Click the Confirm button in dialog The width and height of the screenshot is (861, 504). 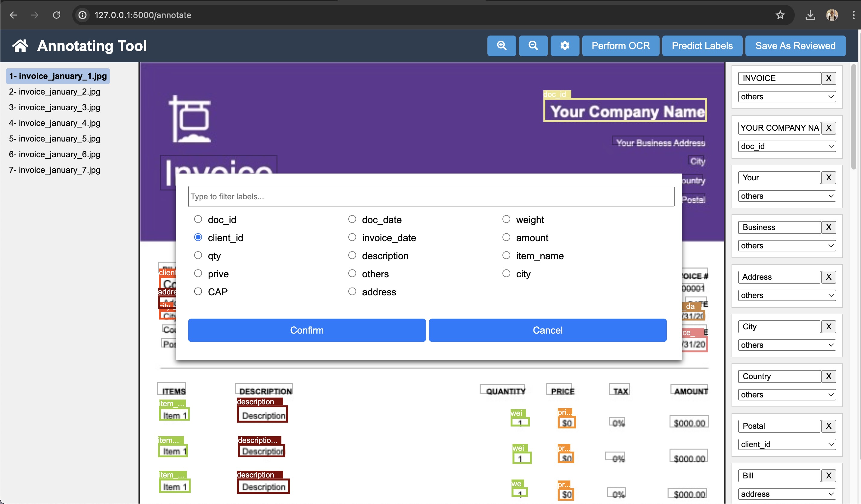click(306, 330)
